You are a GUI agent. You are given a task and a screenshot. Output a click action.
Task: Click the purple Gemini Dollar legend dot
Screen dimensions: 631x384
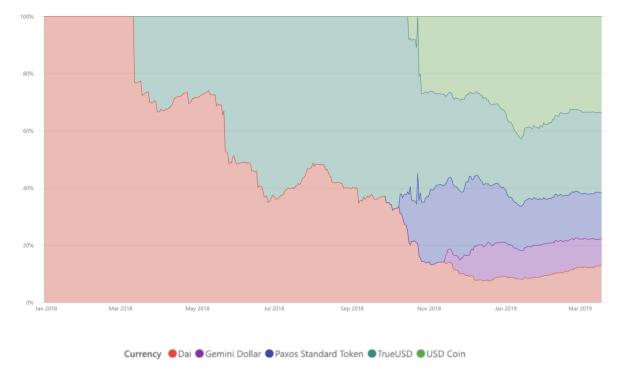point(199,354)
